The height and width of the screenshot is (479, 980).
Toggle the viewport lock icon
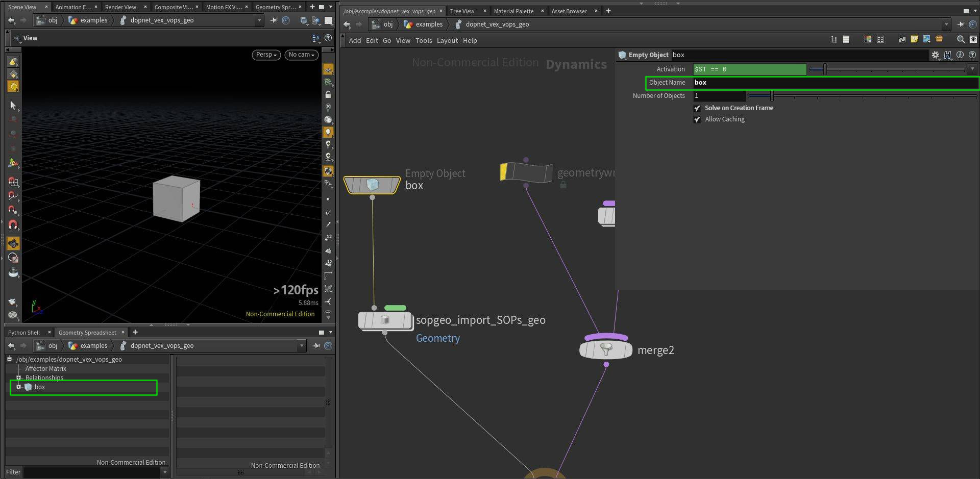tap(328, 94)
